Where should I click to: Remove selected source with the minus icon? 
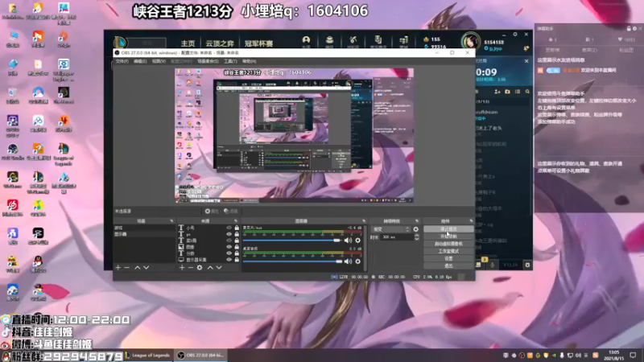click(x=191, y=268)
